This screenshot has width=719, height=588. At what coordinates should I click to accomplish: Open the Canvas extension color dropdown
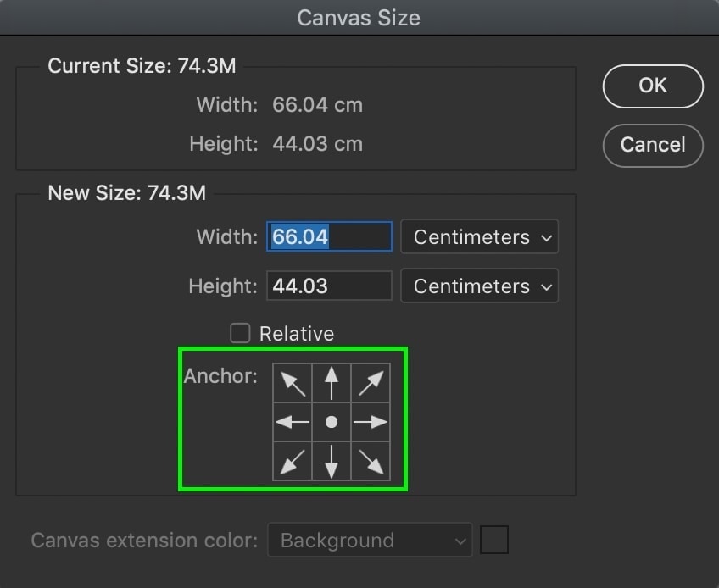point(370,540)
